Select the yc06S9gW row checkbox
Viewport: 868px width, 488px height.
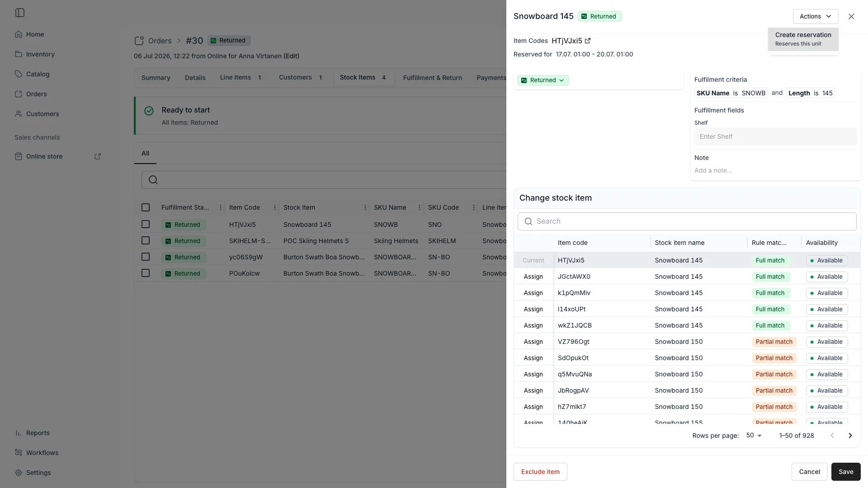146,257
